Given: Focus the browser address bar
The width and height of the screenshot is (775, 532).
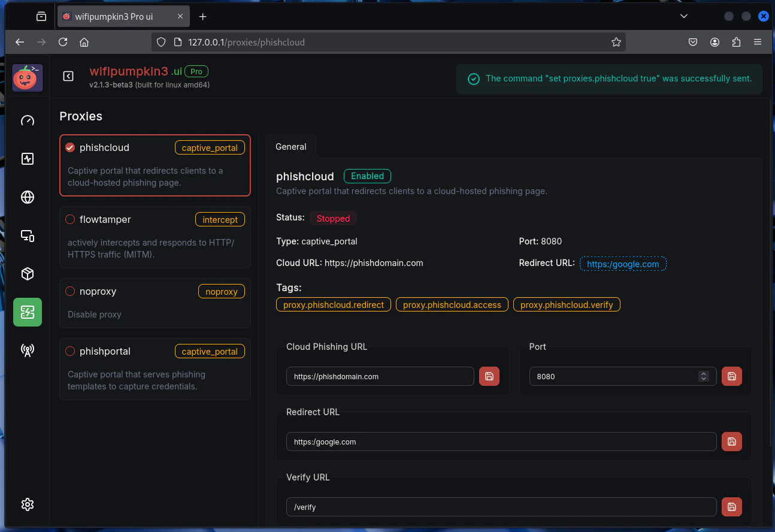Looking at the screenshot, I should click(x=389, y=42).
